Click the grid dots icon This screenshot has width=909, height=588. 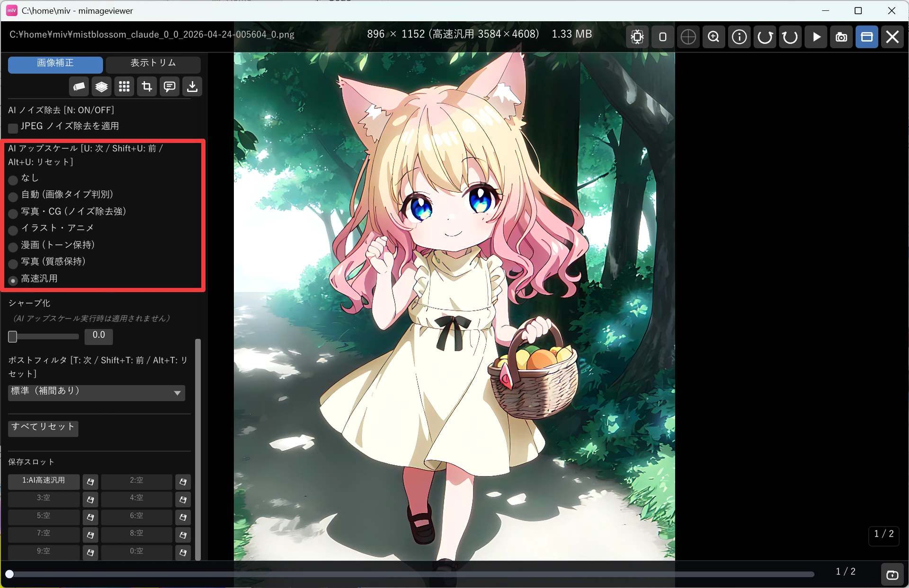pos(124,87)
